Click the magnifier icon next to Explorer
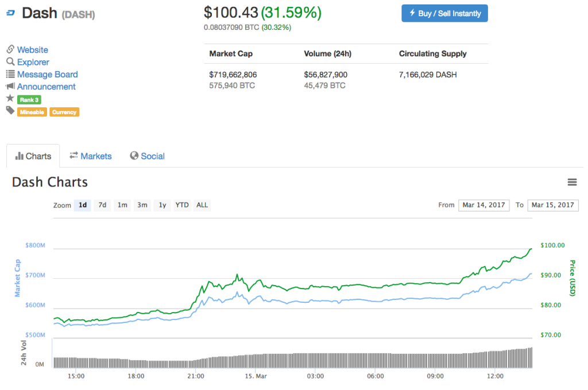This screenshot has height=390, width=588. click(x=10, y=62)
